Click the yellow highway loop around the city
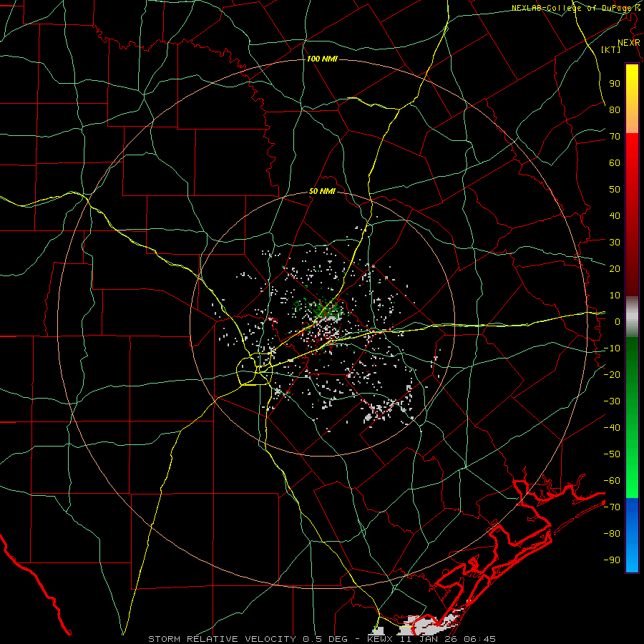 [255, 369]
